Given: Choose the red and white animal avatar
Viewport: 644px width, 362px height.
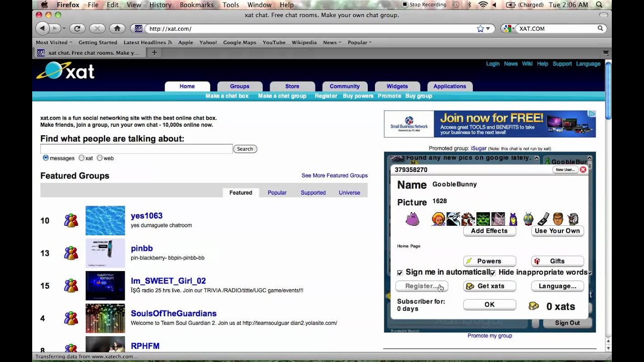Looking at the screenshot, I should pyautogui.click(x=468, y=219).
